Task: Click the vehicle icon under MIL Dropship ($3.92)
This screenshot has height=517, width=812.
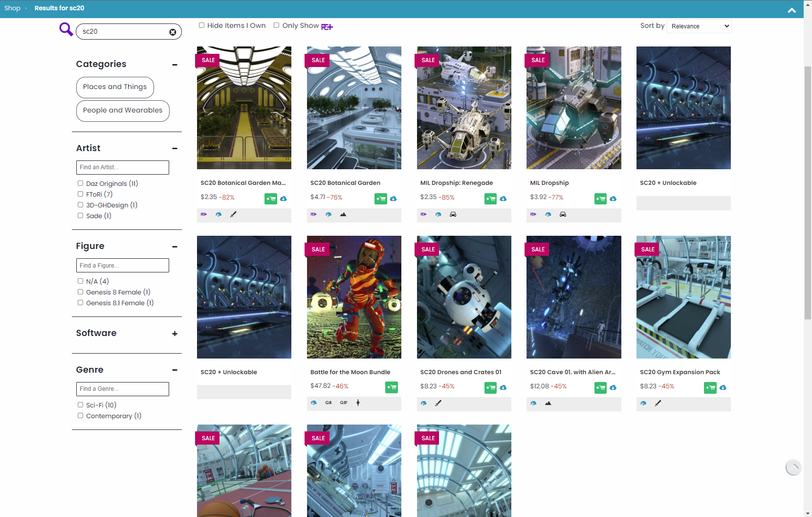Action: [563, 214]
